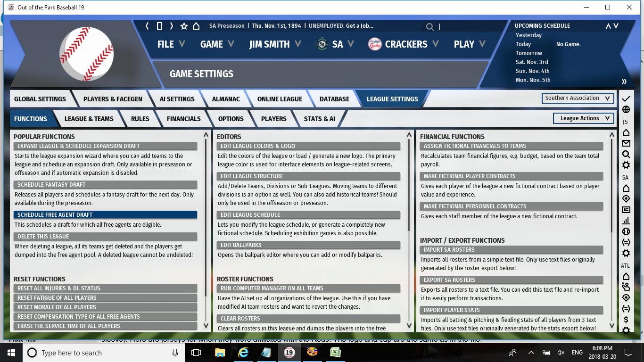This screenshot has height=362, width=644.
Task: Open Excel from the taskbar
Action: 335,353
